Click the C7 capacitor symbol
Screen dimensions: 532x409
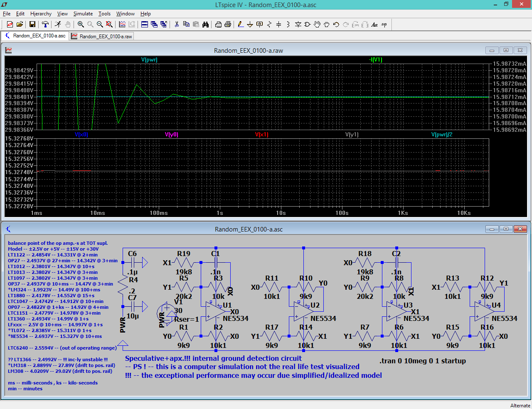tap(132, 307)
